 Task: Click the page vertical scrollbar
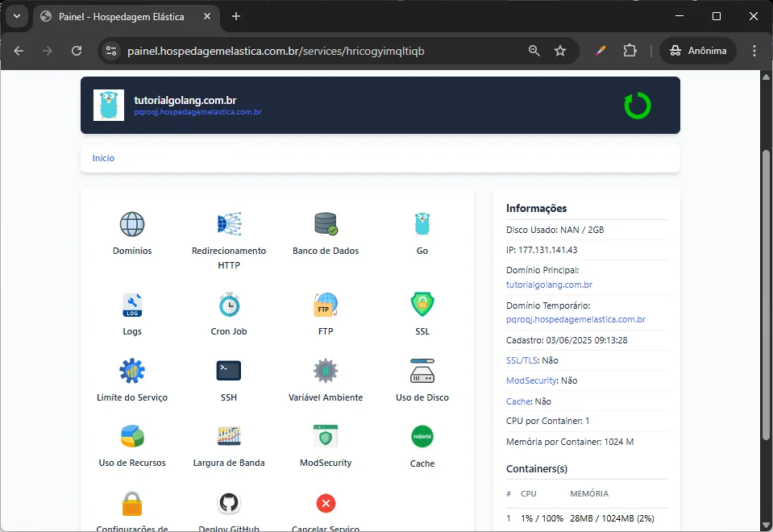click(766, 295)
